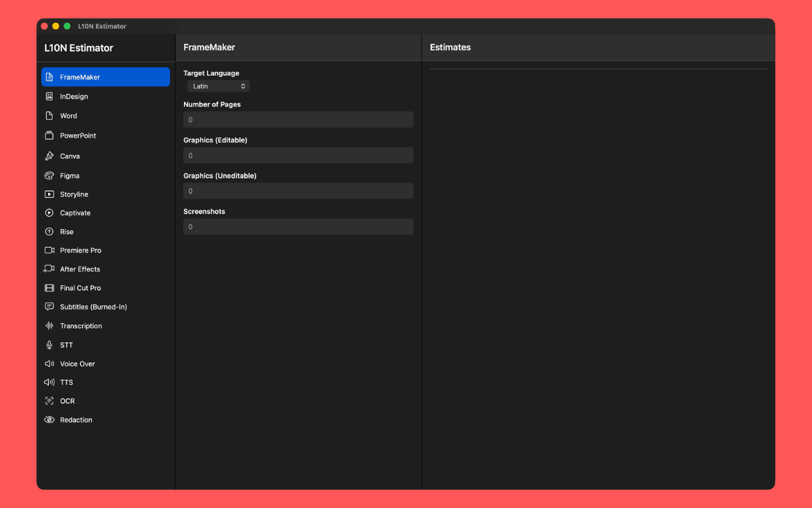Open the Transcription estimator

pyautogui.click(x=82, y=326)
